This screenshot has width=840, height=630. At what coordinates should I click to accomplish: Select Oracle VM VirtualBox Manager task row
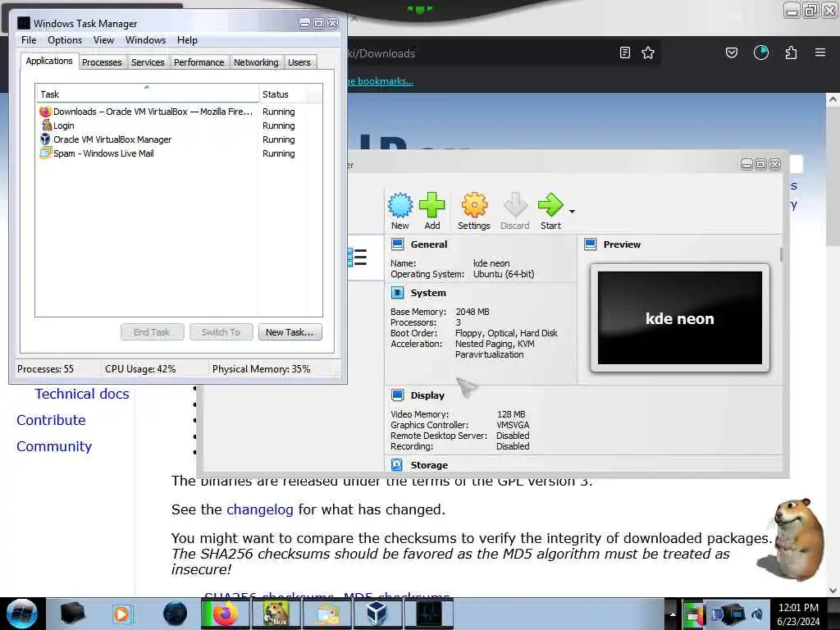click(x=179, y=139)
